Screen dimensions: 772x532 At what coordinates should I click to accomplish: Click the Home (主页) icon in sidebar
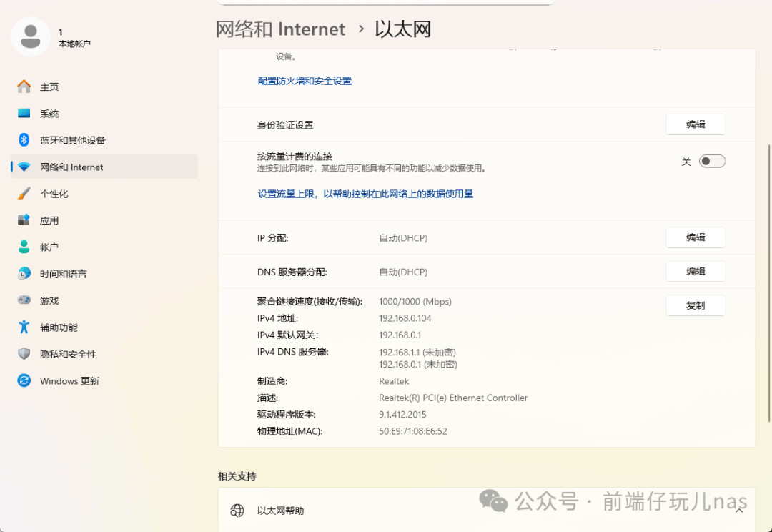pos(24,87)
